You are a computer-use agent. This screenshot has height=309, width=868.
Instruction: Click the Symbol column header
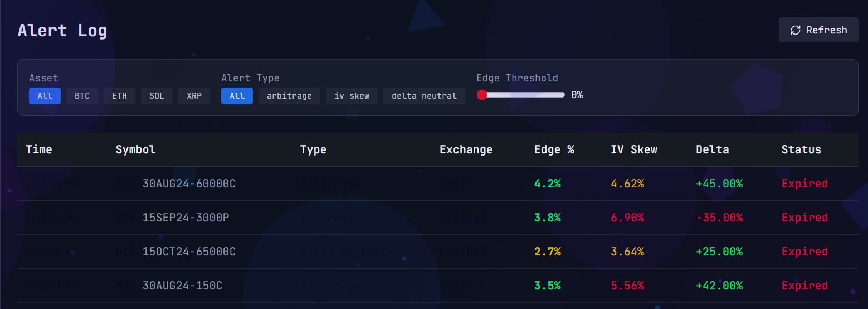[x=135, y=149]
